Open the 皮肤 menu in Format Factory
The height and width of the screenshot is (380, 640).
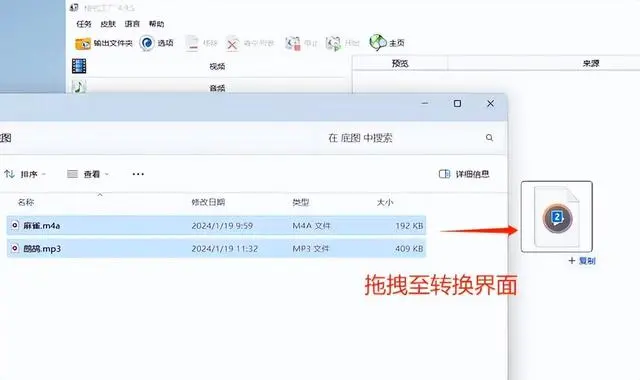[x=108, y=24]
